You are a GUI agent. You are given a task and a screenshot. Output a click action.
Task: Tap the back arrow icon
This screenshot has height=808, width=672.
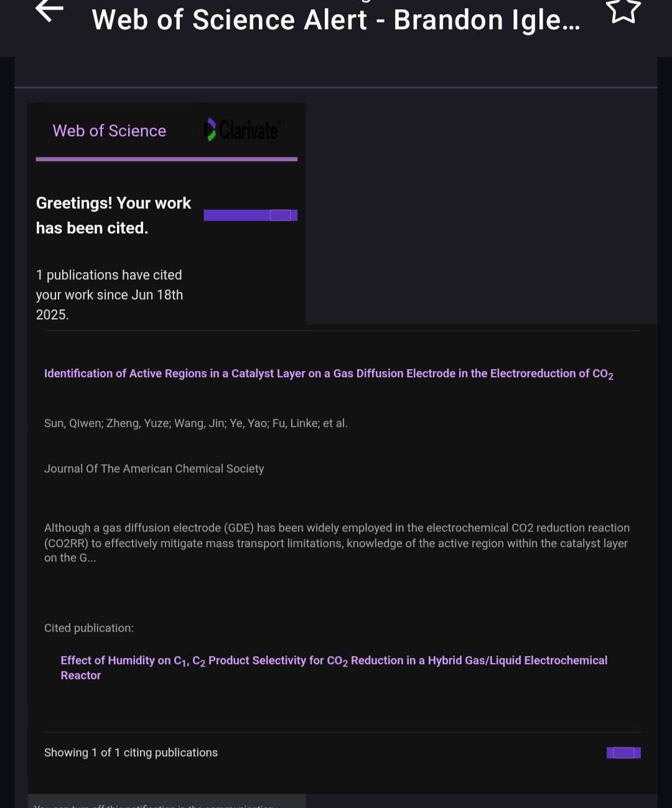(x=50, y=11)
